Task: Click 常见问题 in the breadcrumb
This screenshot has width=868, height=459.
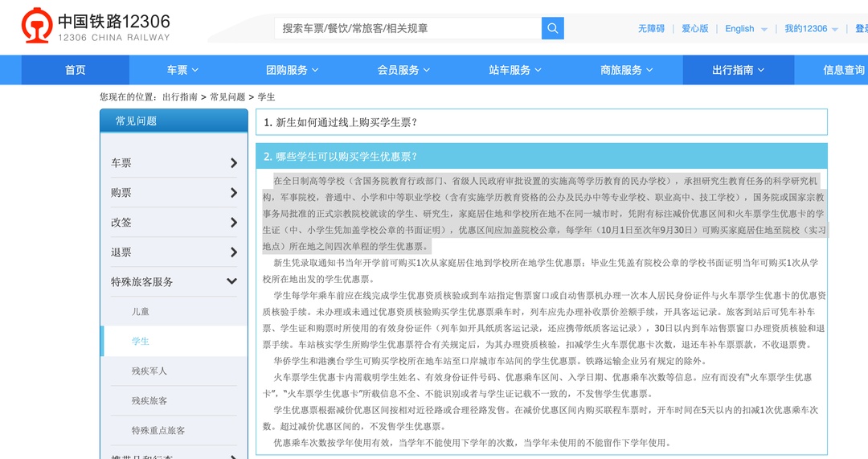Action: (227, 97)
